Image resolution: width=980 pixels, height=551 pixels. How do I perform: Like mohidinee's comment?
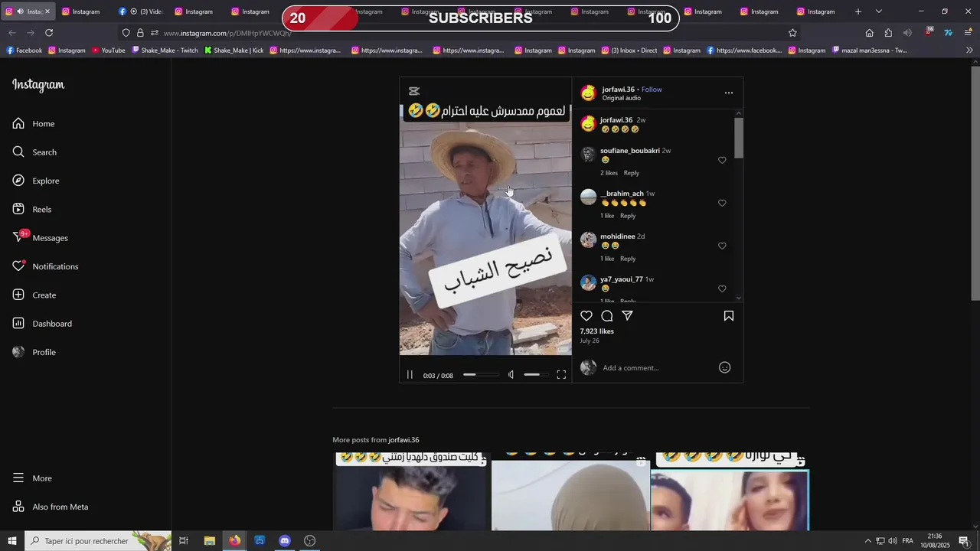tap(722, 246)
